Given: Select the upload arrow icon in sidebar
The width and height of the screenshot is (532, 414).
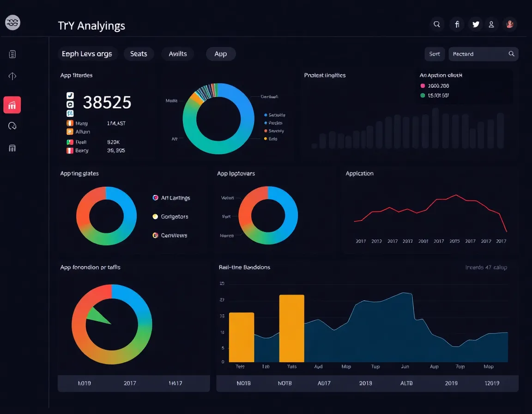Looking at the screenshot, I should coord(12,76).
